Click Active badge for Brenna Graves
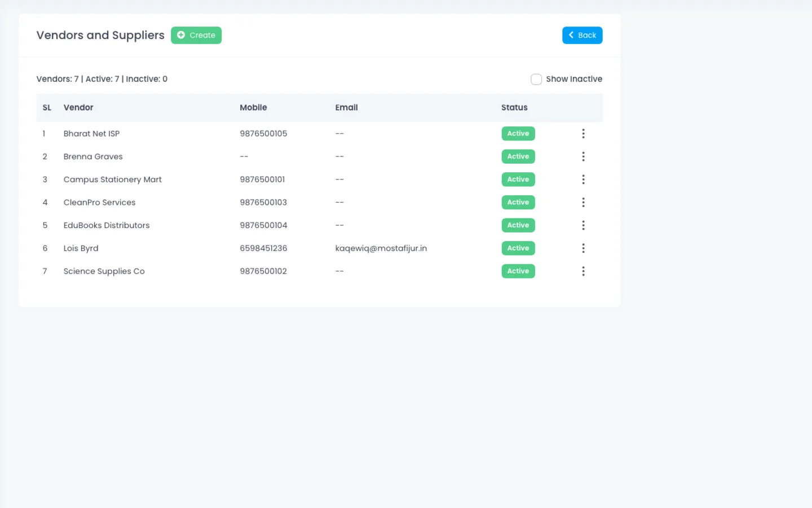 tap(518, 156)
